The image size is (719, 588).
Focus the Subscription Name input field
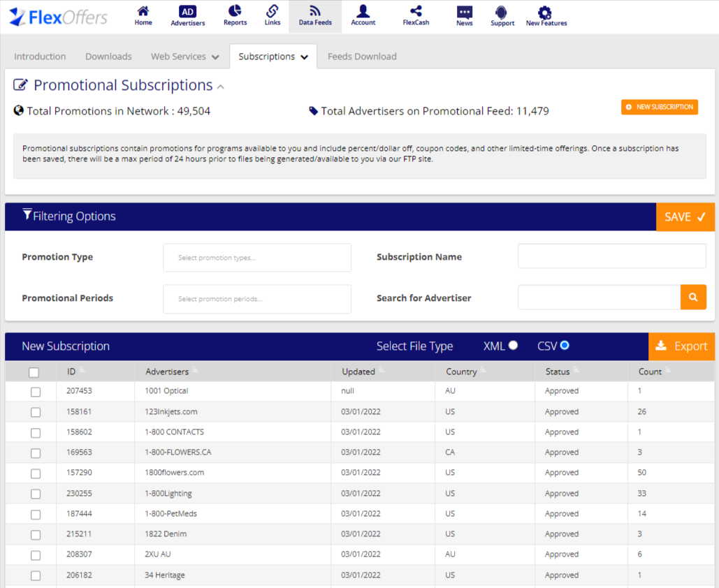click(611, 256)
